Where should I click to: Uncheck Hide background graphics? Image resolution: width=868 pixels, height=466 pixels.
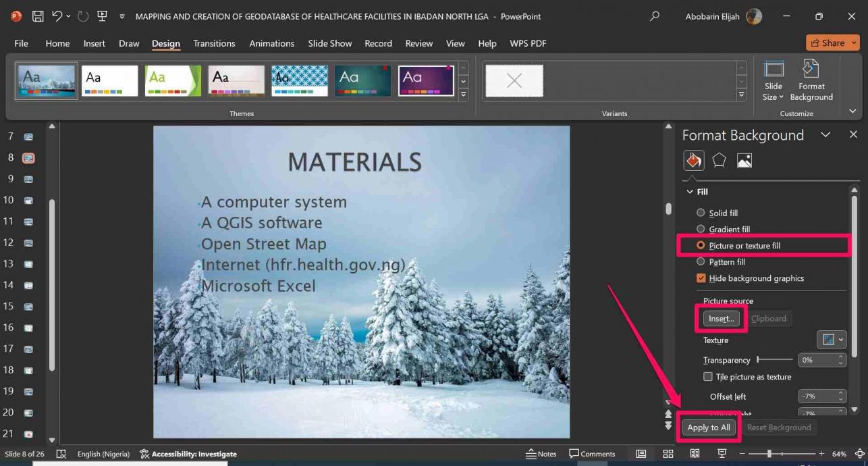[x=701, y=278]
